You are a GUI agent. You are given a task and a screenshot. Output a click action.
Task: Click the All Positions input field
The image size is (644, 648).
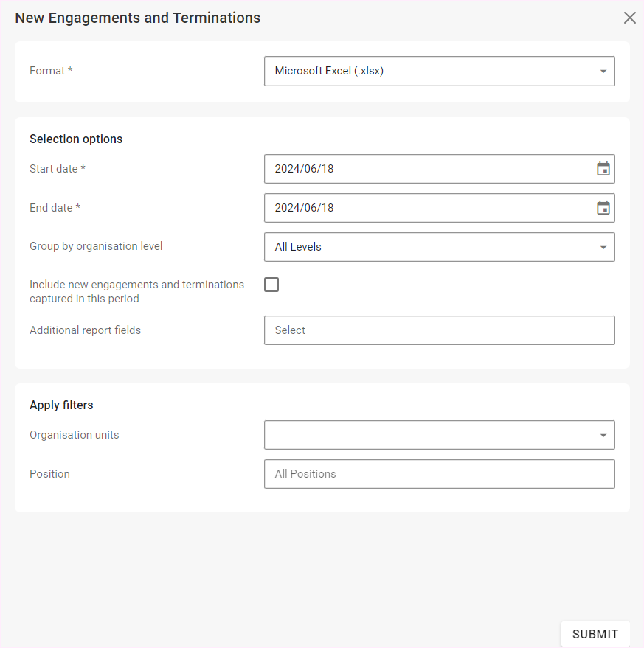click(439, 474)
